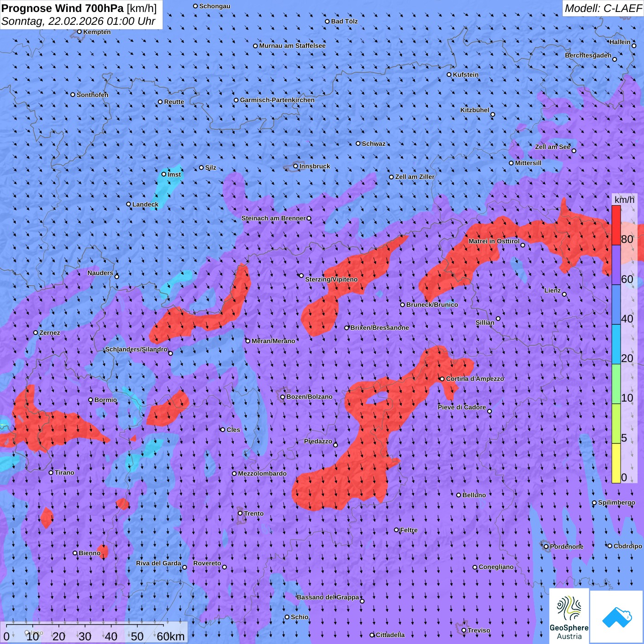Select the Belluno label
644x644 pixels.
tap(474, 495)
